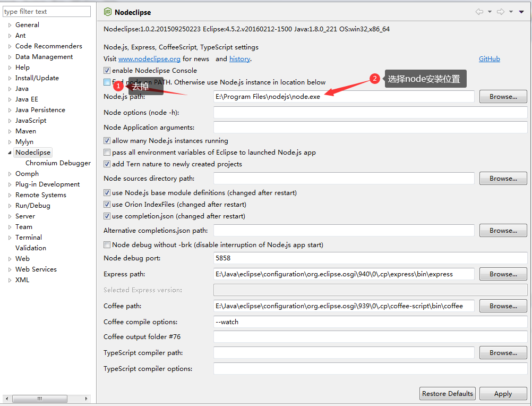
Task: Expand the Ant tree node
Action: 10,36
